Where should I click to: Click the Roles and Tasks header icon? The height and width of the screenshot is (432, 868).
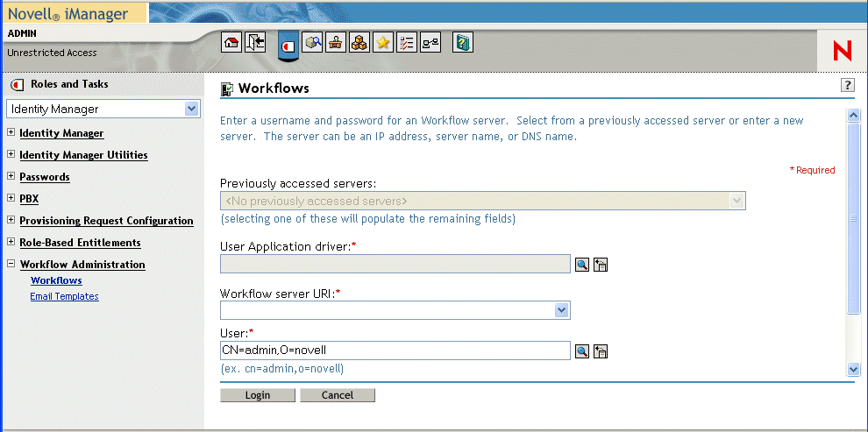point(18,85)
